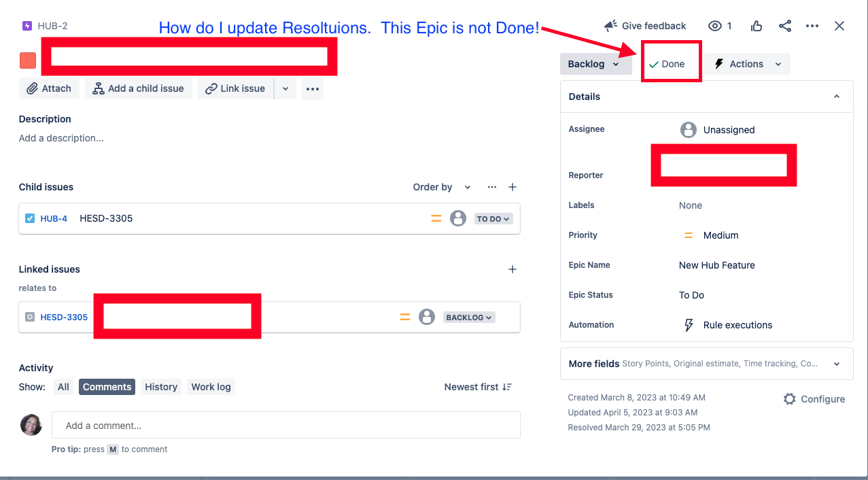Toggle Newest first sort order
Viewport: 868px width, 480px height.
478,387
